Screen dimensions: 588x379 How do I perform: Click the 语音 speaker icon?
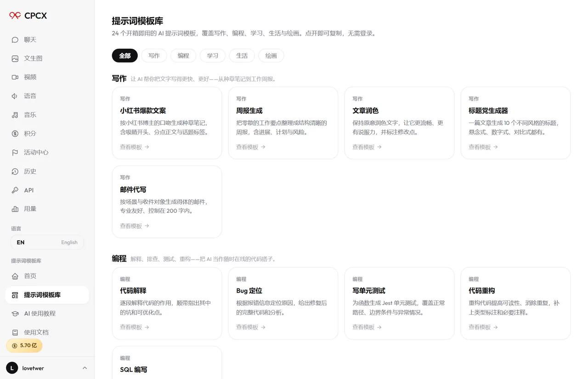point(15,96)
